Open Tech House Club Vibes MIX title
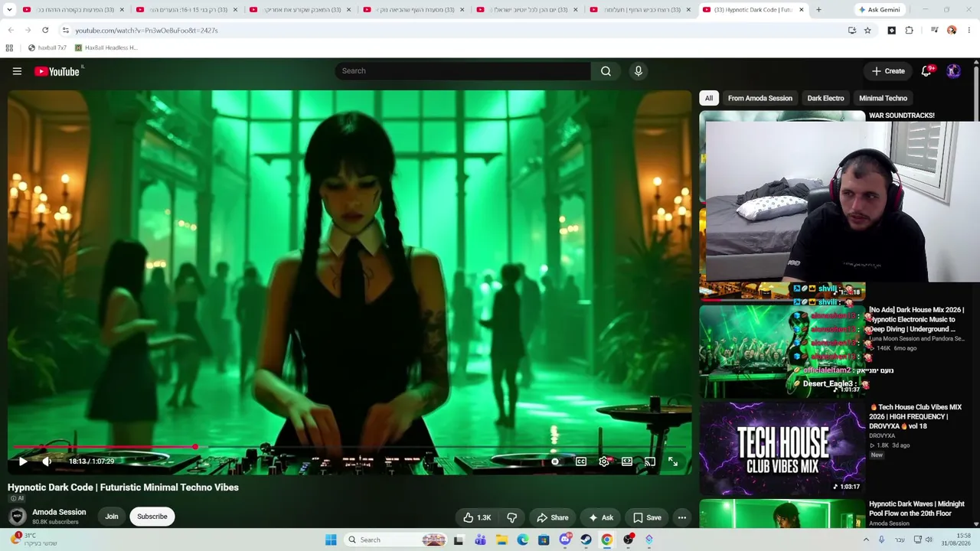 tap(916, 416)
